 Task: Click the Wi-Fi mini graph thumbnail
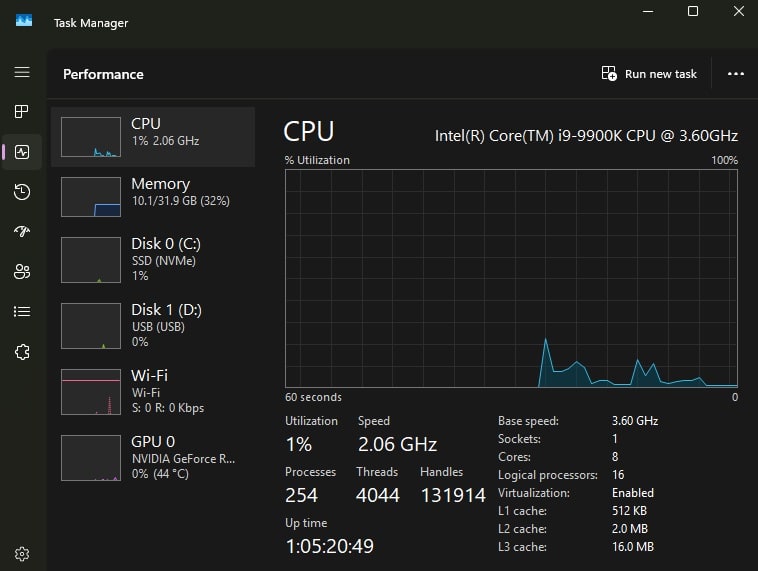pos(91,392)
